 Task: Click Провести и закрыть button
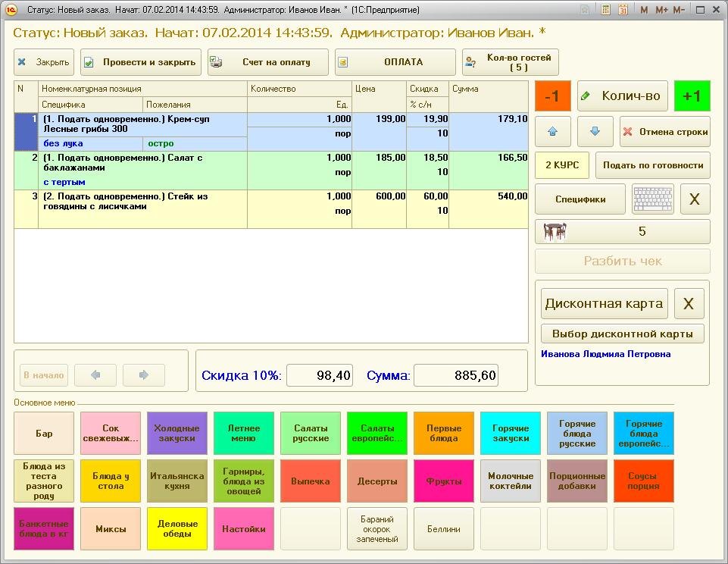[141, 62]
